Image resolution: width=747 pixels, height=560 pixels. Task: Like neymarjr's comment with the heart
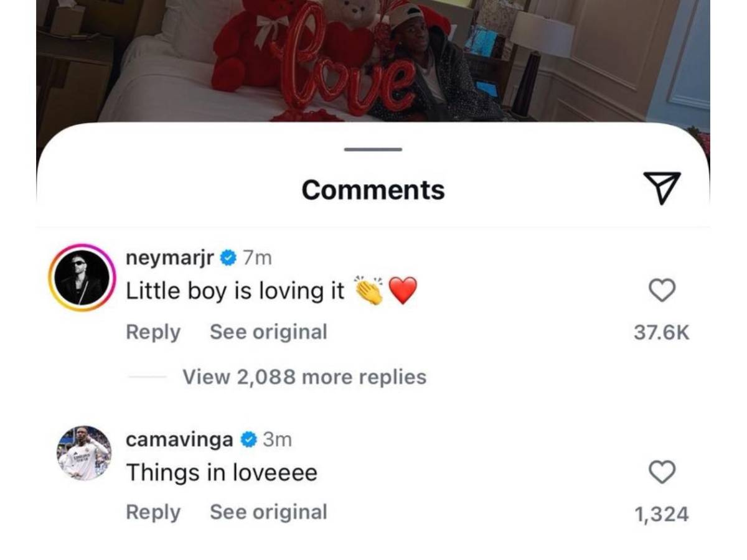click(662, 290)
